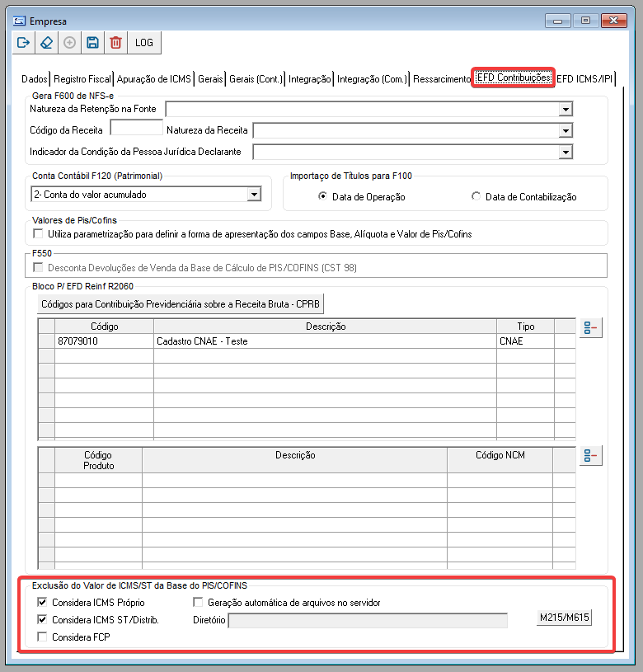Viewport: 643px width, 672px height.
Task: Click the Diretório input field
Action: click(x=368, y=620)
